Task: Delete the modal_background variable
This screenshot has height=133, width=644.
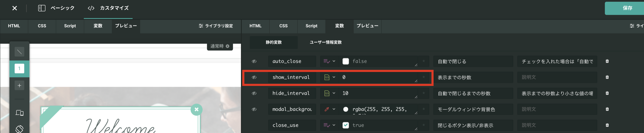Action: (607, 109)
